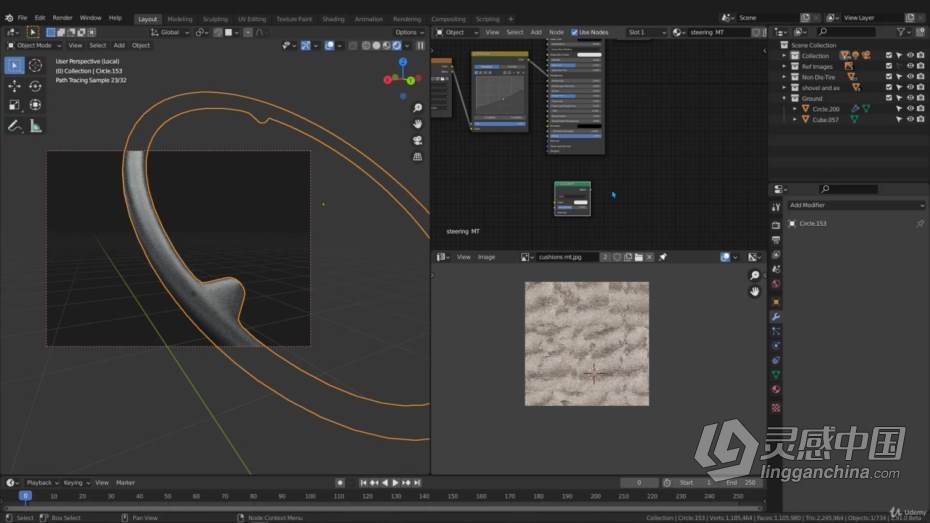Open the File menu
The image size is (930, 523).
click(x=23, y=18)
